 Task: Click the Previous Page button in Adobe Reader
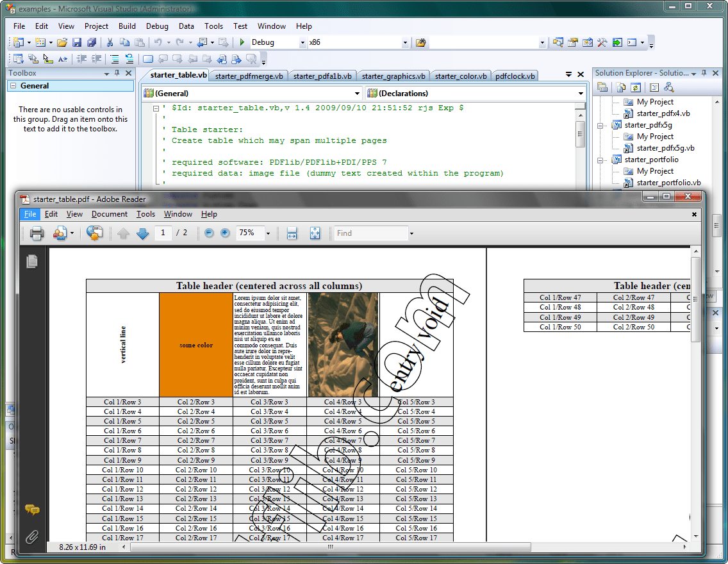[x=122, y=233]
